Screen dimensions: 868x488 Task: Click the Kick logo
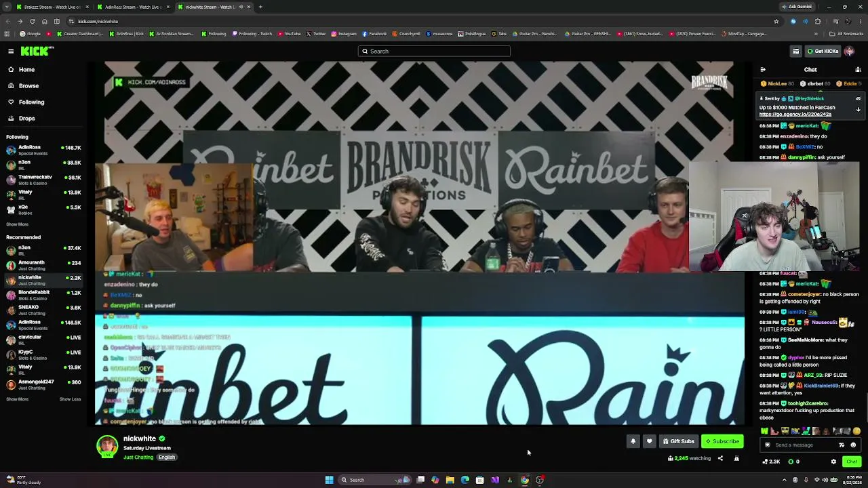pyautogui.click(x=37, y=51)
